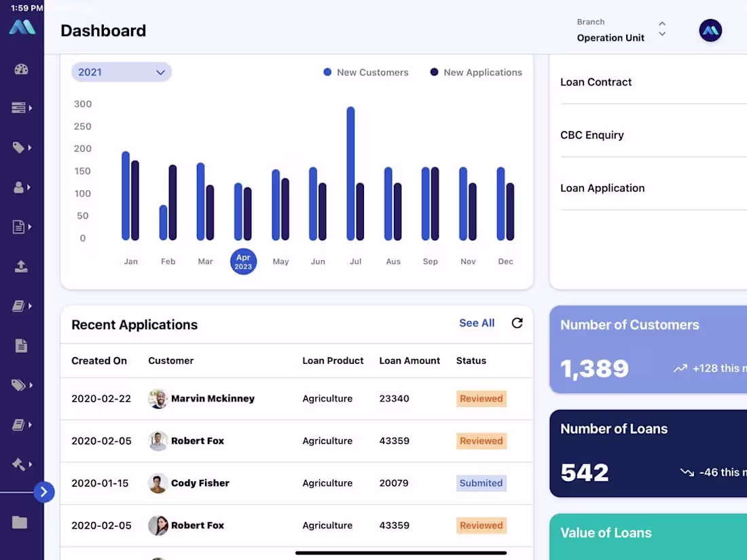
Task: Open the Operation Unit branch selector
Action: 611,38
